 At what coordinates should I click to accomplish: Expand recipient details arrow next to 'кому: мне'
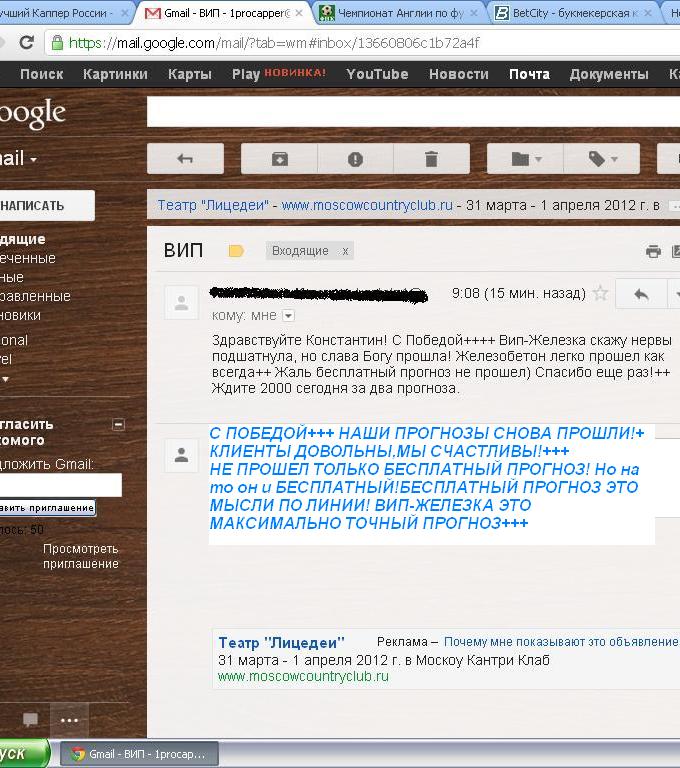coord(289,316)
